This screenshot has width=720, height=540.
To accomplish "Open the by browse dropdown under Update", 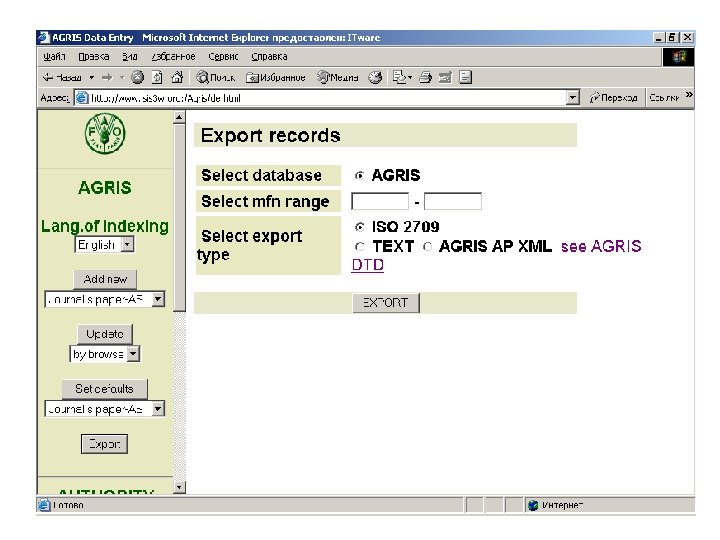I will click(133, 354).
